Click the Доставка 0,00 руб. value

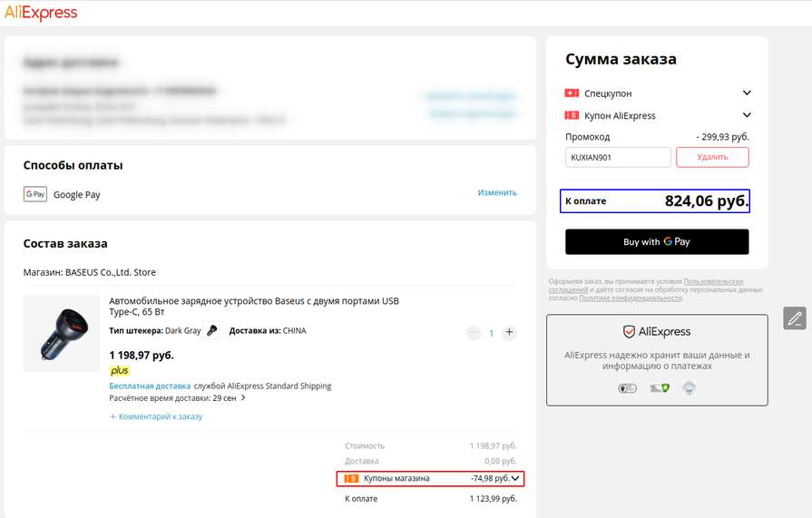pos(500,461)
